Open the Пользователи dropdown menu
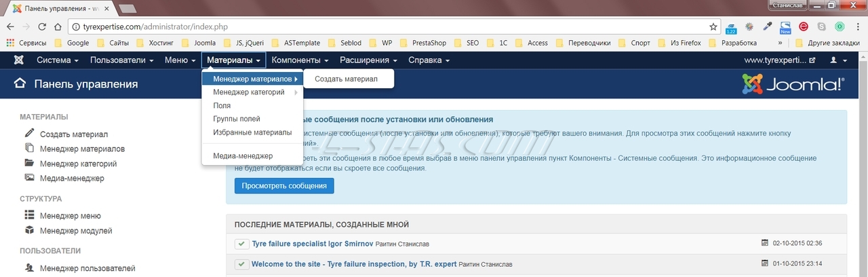 coord(121,60)
